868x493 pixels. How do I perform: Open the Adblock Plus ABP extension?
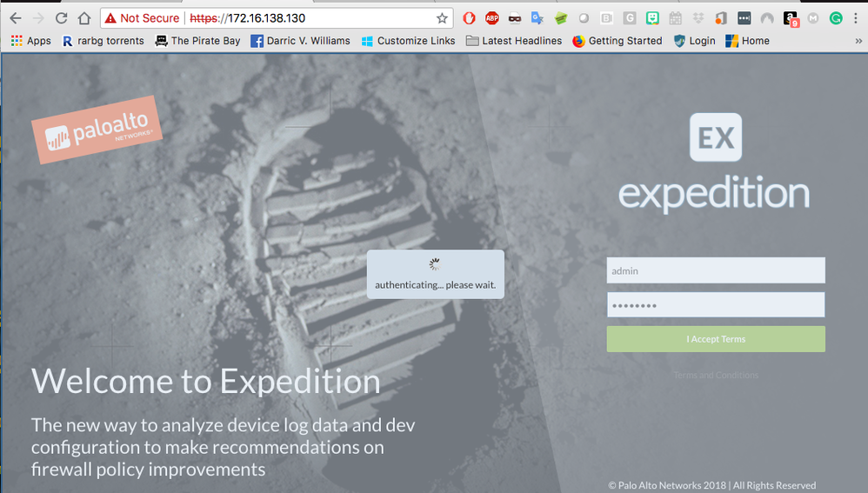pyautogui.click(x=491, y=18)
